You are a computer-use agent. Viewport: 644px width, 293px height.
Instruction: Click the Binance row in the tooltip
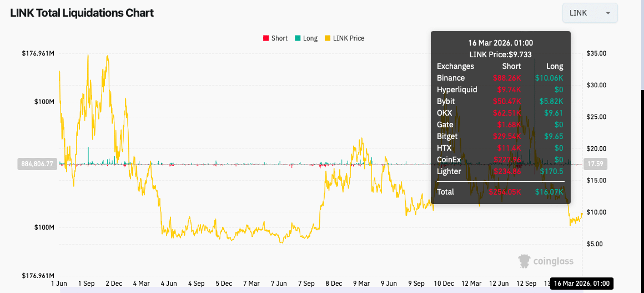pos(500,78)
